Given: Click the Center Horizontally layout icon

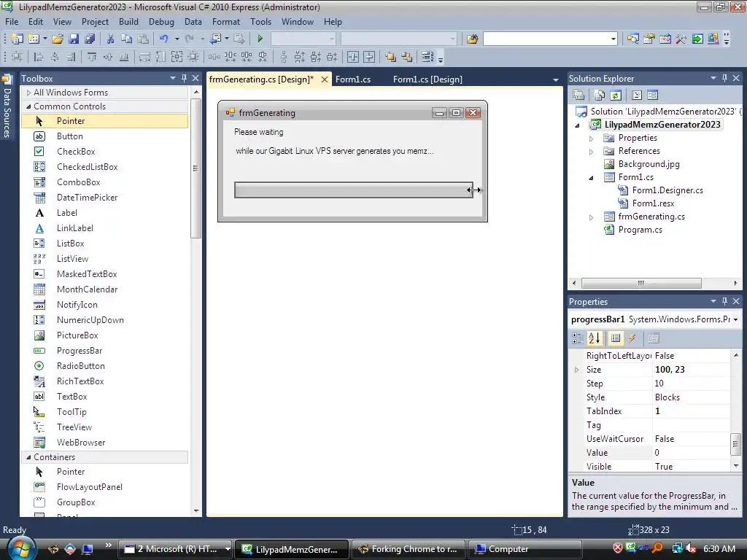Looking at the screenshot, I should [x=353, y=57].
